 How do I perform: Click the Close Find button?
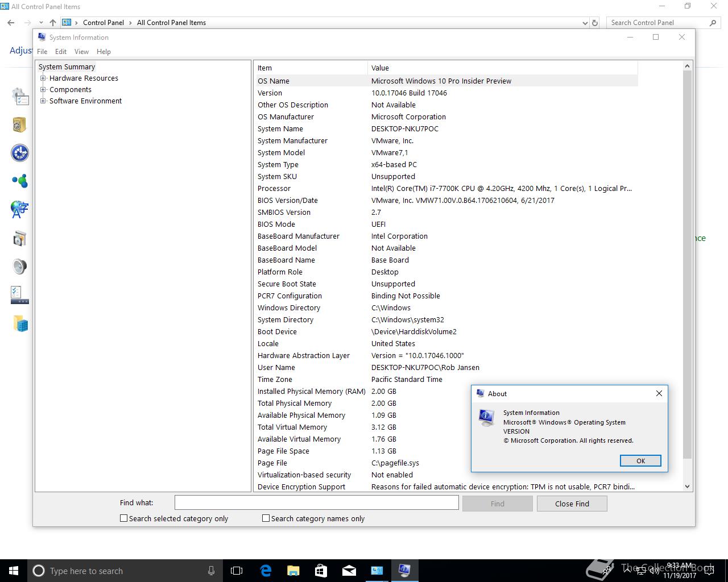pos(572,504)
